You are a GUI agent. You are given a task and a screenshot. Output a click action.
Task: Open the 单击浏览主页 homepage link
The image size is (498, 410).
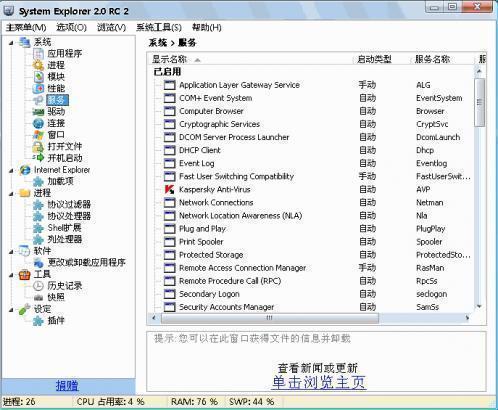[x=319, y=382]
